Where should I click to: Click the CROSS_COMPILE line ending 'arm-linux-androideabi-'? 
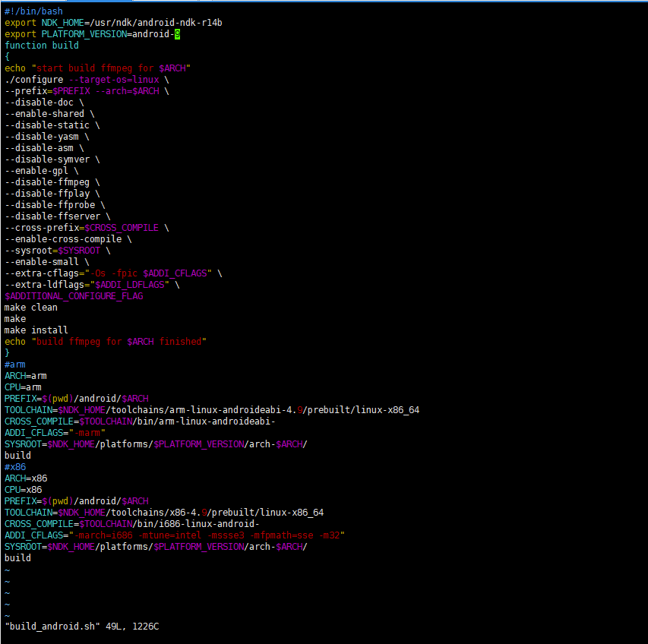point(140,421)
